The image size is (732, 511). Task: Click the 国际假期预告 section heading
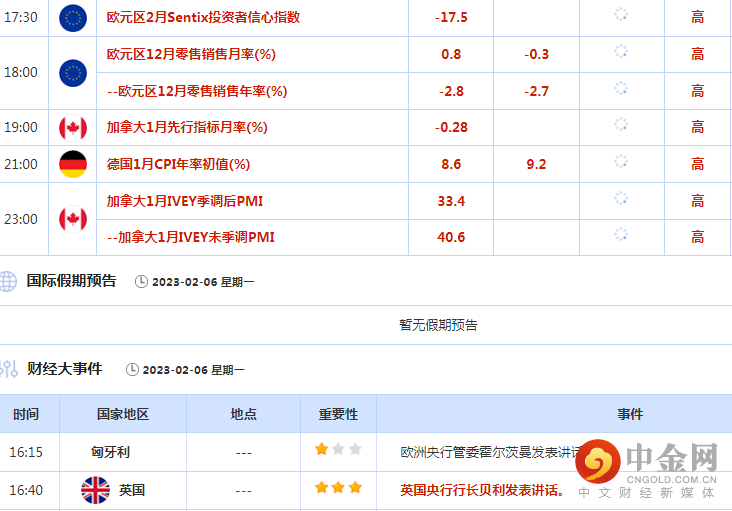[71, 281]
